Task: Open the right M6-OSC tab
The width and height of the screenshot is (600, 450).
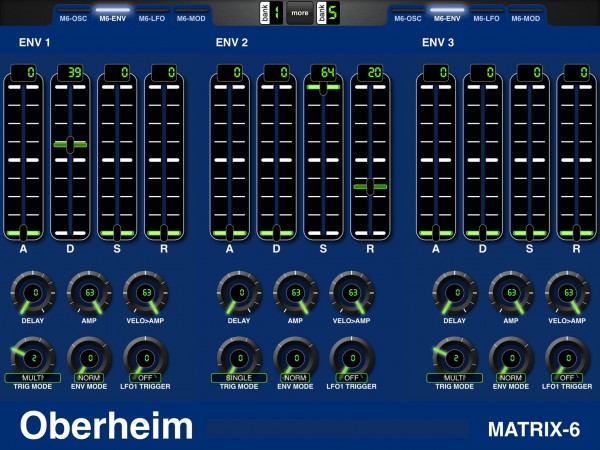Action: (408, 15)
